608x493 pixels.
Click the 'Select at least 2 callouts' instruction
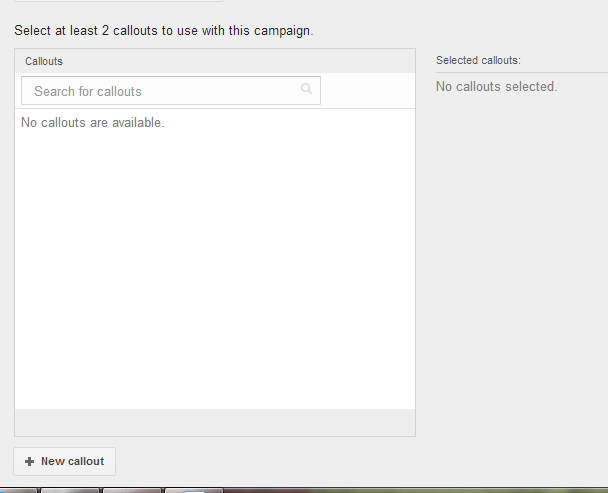click(164, 31)
